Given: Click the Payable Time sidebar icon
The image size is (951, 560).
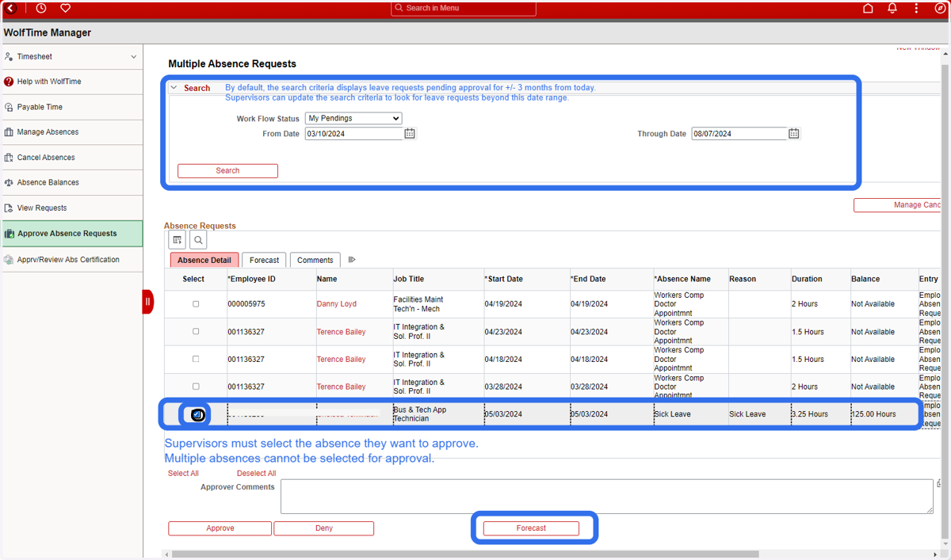Looking at the screenshot, I should click(9, 107).
